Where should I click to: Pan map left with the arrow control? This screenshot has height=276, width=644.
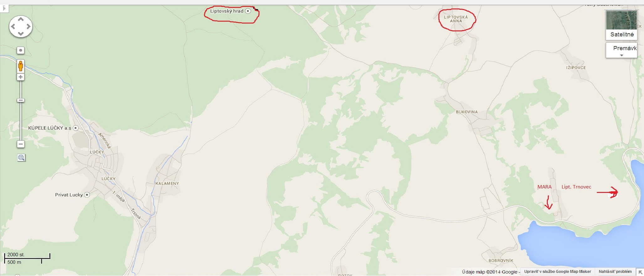point(13,27)
